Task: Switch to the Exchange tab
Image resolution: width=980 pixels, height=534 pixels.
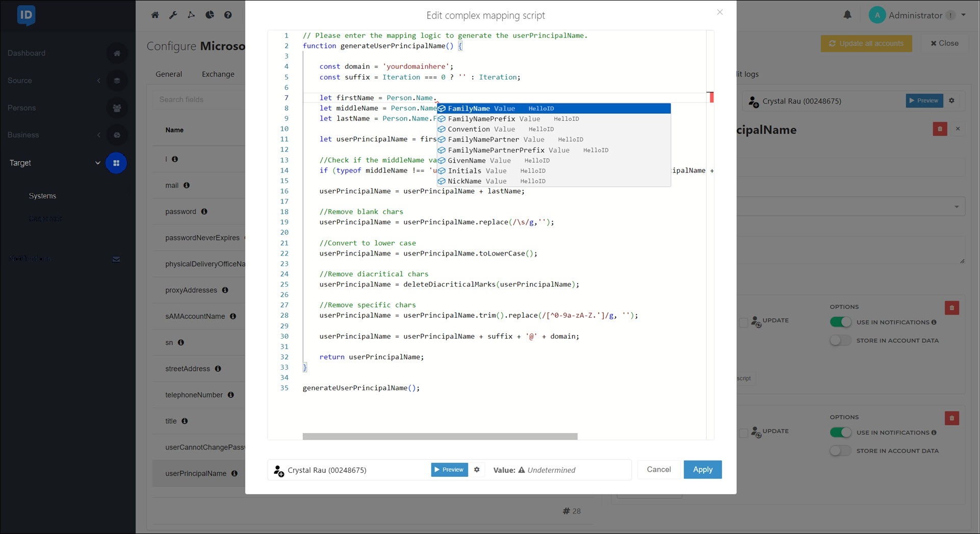Action: click(218, 74)
